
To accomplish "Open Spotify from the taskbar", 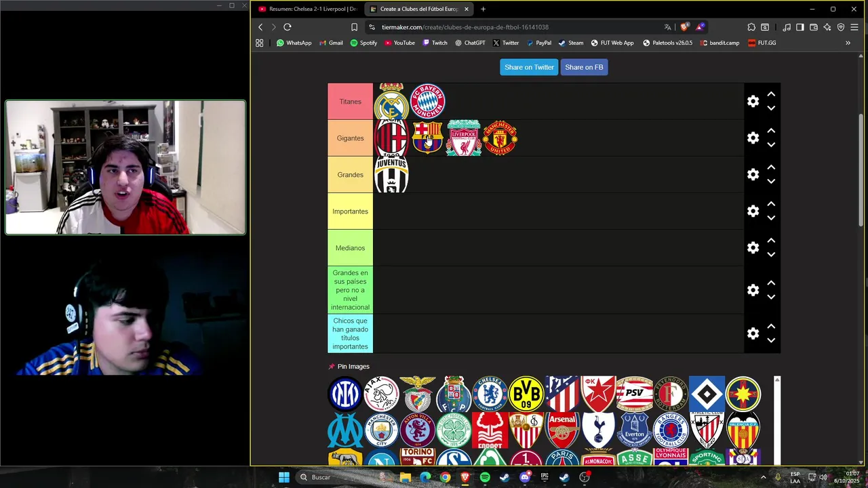I will click(485, 477).
